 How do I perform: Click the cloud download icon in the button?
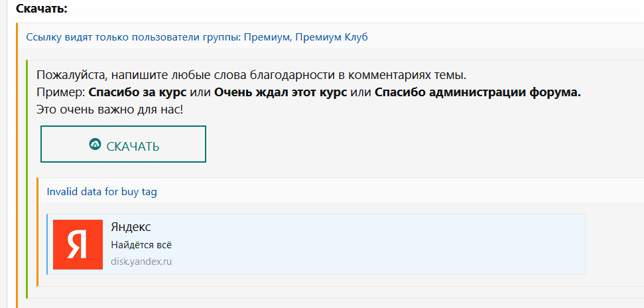coord(95,144)
